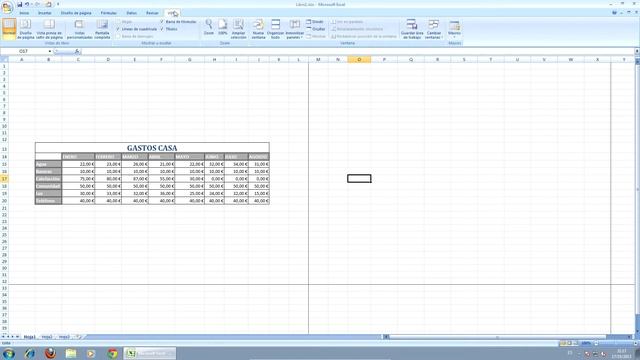Click the insert new worksheet tab icon

pos(78,337)
